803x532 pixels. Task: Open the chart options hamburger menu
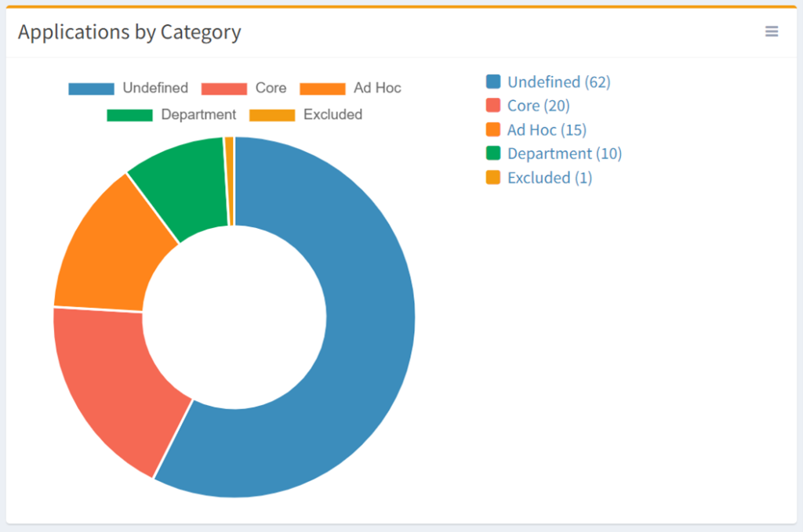(x=772, y=31)
